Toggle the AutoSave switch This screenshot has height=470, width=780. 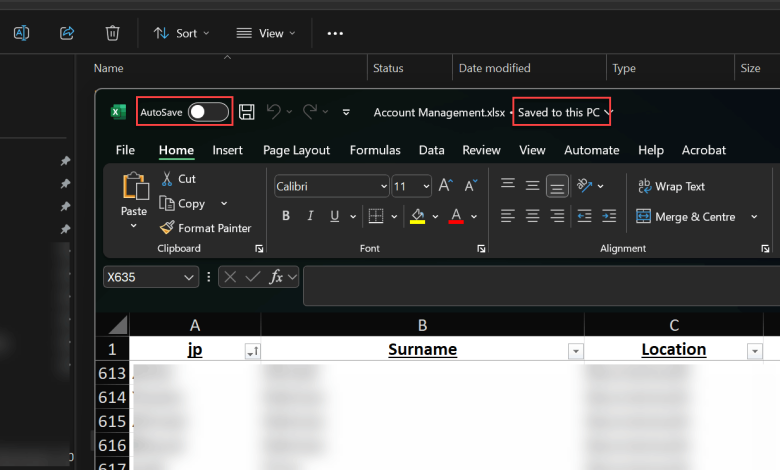tap(208, 112)
